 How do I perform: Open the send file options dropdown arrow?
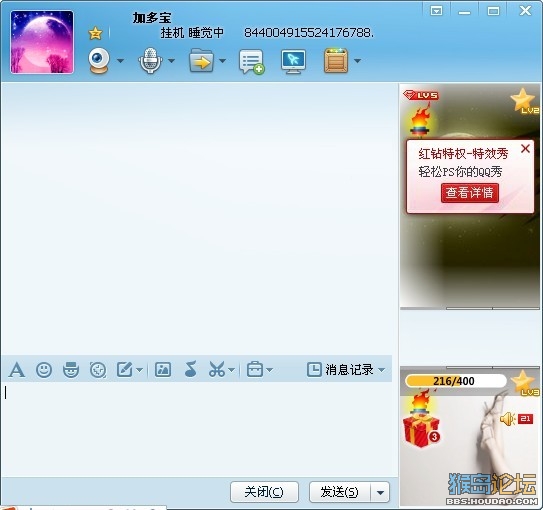click(223, 61)
